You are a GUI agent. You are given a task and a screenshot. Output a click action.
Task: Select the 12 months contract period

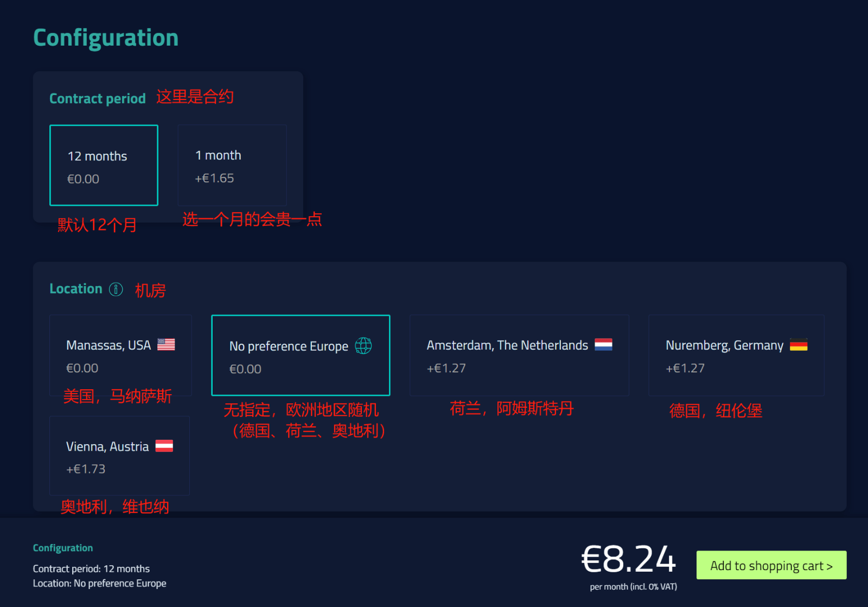[x=104, y=166]
